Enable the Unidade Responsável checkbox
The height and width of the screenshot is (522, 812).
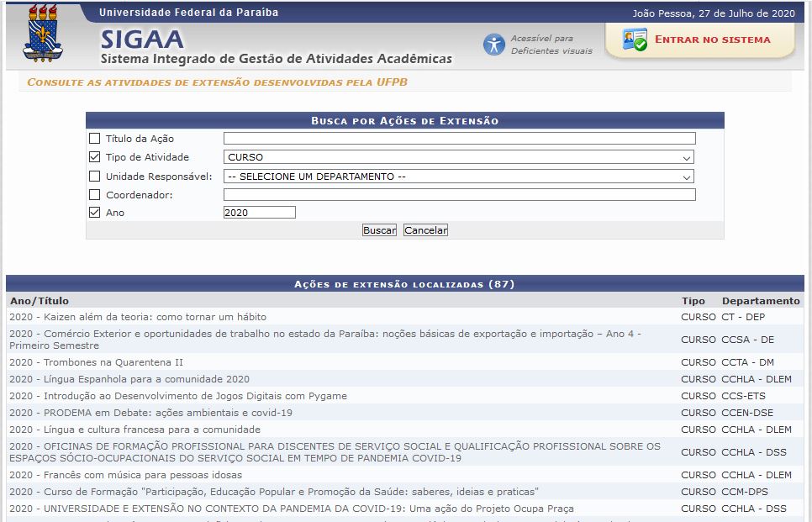(x=96, y=176)
